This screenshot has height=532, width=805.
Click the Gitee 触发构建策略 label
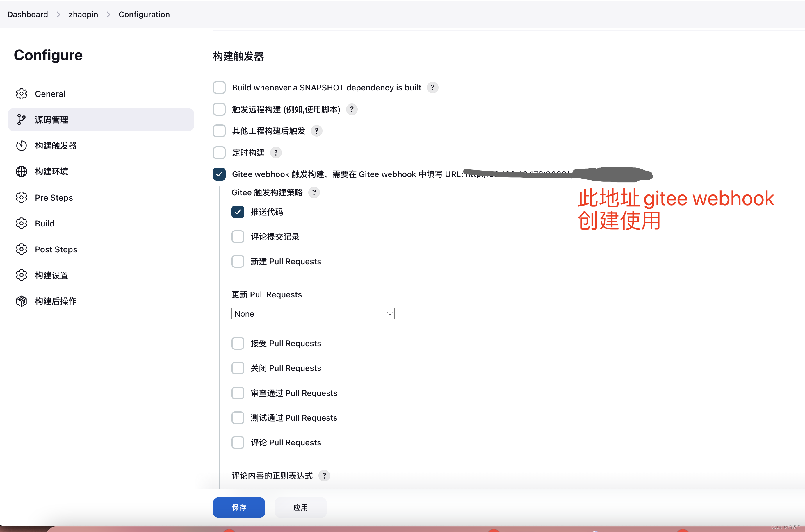267,192
